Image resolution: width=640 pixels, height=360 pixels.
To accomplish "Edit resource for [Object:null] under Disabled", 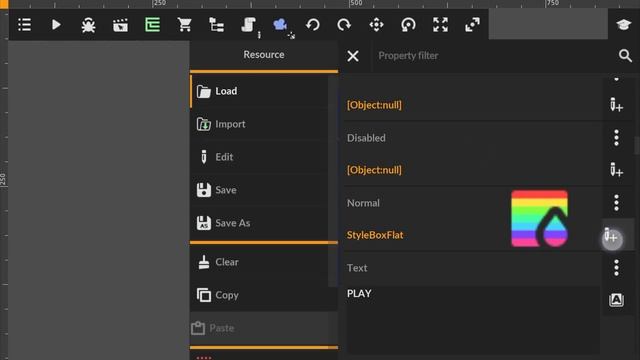I will pyautogui.click(x=616, y=170).
